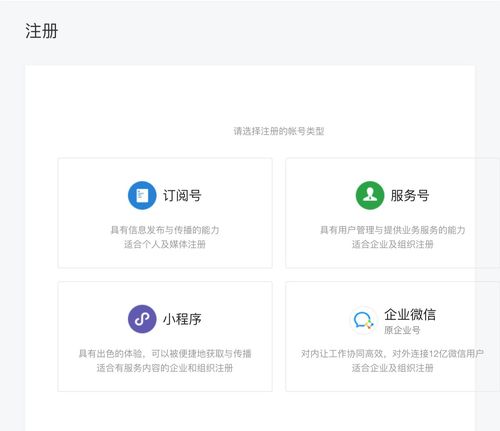Click 适合企业及组织注册 under 服务号
Image resolution: width=500 pixels, height=431 pixels.
[x=393, y=244]
